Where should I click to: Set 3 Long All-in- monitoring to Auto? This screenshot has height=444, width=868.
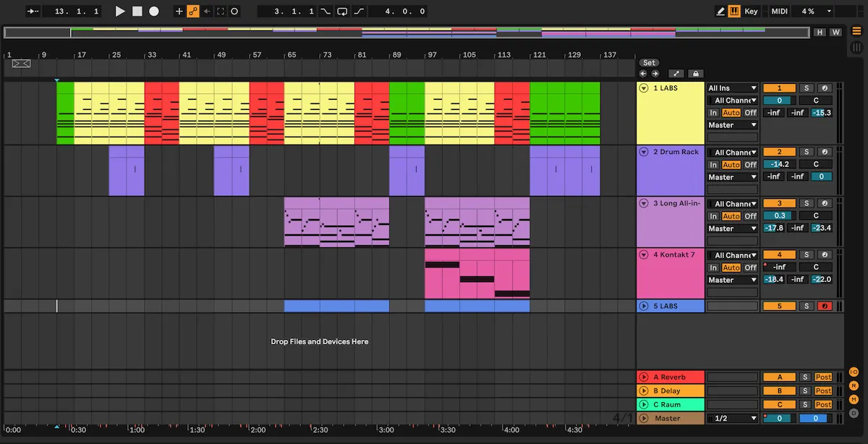coord(731,215)
